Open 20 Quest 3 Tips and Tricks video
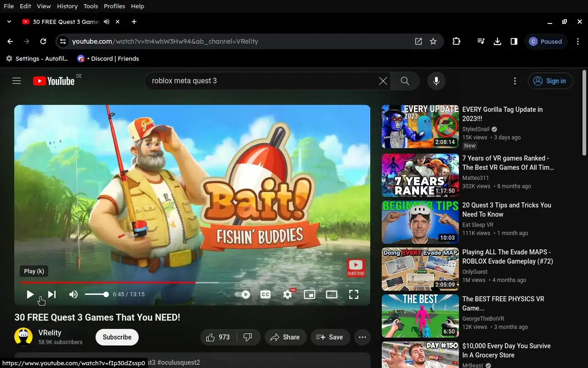Viewport: 588px width, 368px height. pos(507,210)
